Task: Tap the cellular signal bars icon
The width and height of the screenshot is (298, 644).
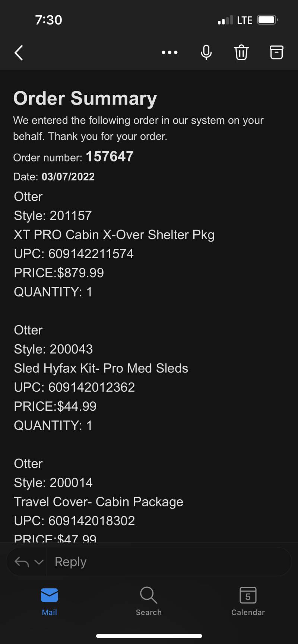Action: tap(225, 20)
